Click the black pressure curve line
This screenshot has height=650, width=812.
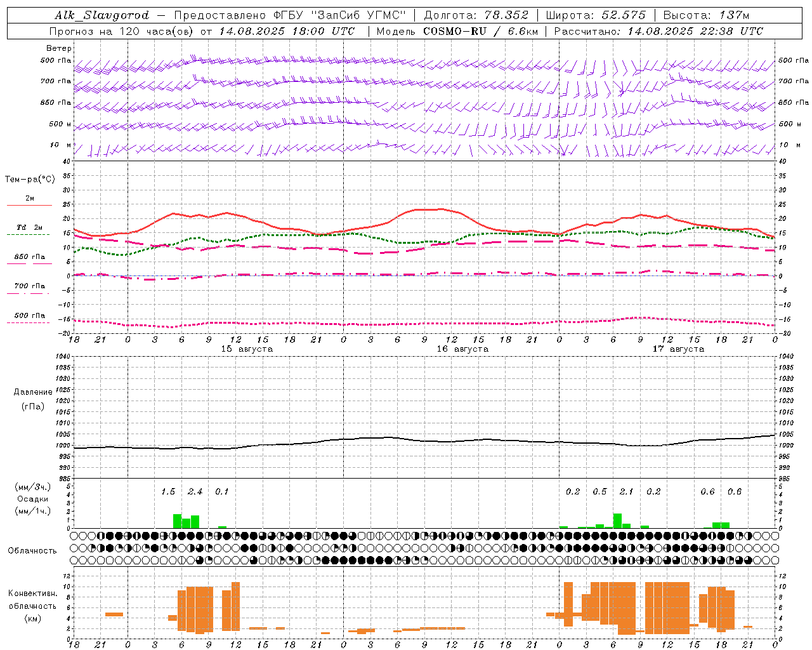point(424,441)
